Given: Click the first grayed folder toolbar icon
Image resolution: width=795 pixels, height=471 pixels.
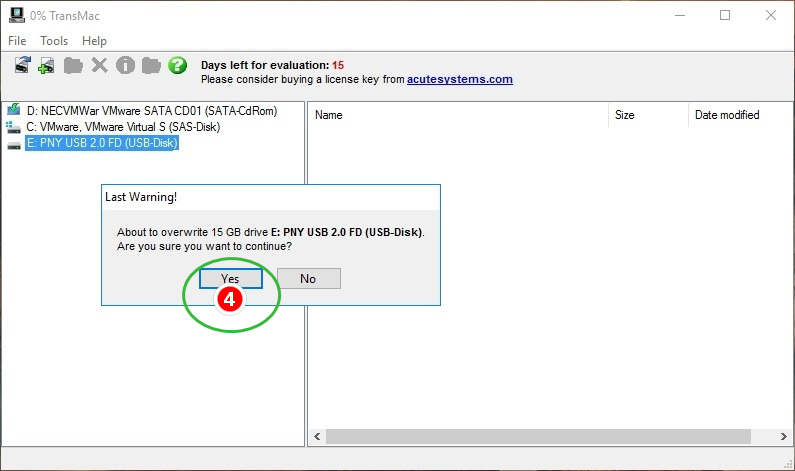Looking at the screenshot, I should (73, 66).
